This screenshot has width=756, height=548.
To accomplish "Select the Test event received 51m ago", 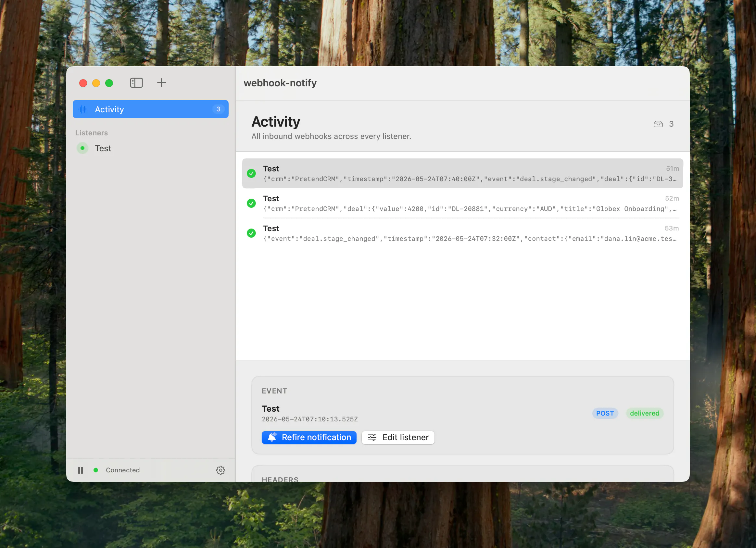I will coord(463,173).
